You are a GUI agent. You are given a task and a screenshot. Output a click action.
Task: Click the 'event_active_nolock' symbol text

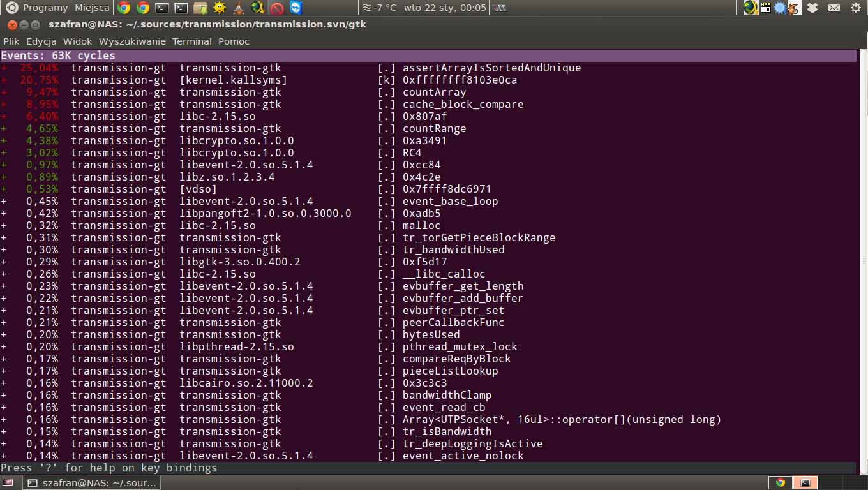click(x=463, y=456)
